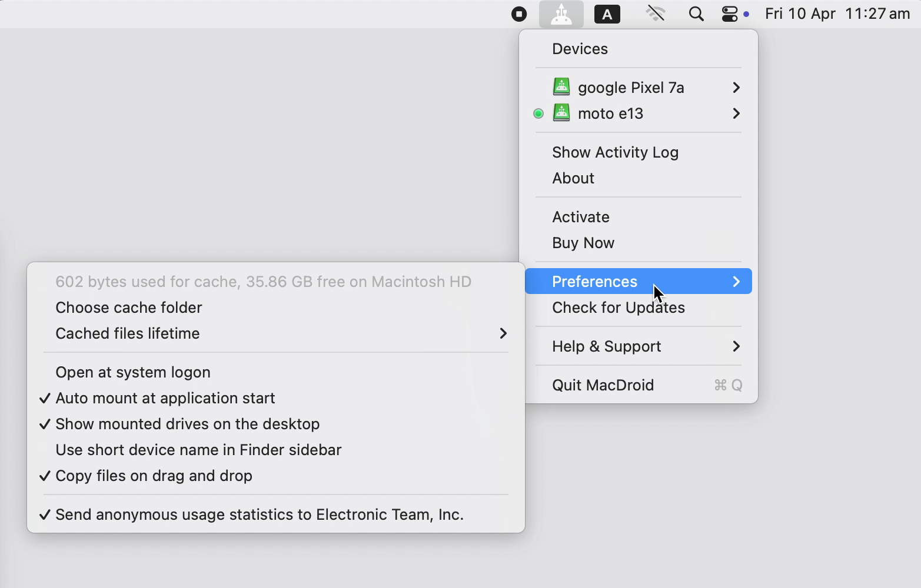Click the Wi-Fi off status icon
This screenshot has width=921, height=588.
[655, 14]
